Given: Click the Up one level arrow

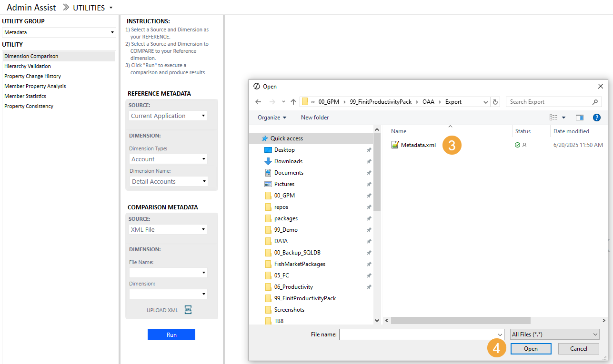Looking at the screenshot, I should pos(293,102).
